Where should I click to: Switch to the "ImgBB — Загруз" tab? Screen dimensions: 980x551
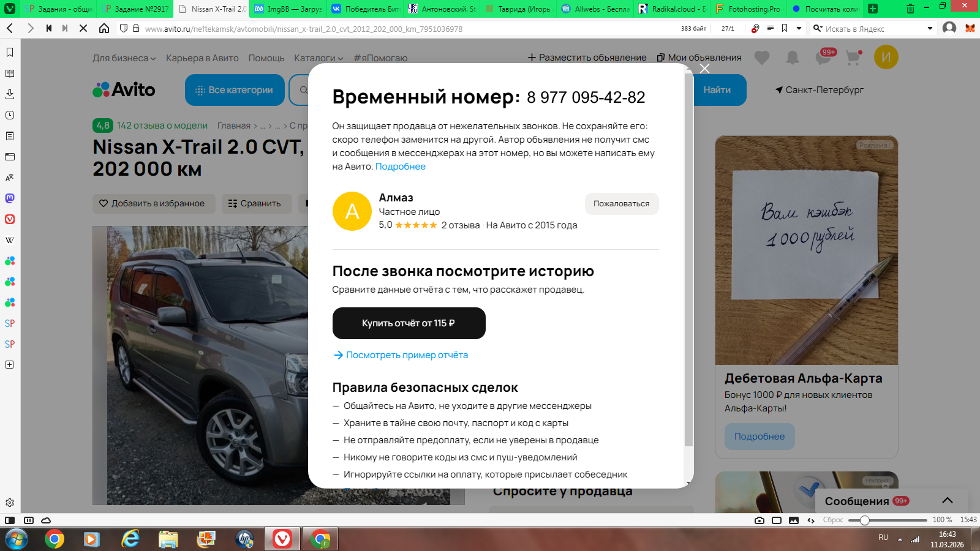coord(288,9)
